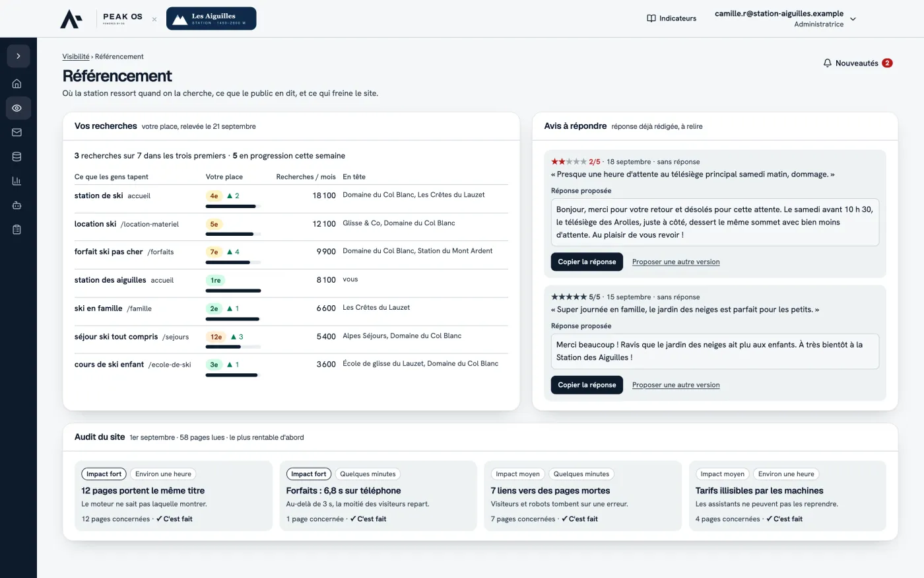
Task: Open the database icon in the sidebar
Action: coord(17,157)
